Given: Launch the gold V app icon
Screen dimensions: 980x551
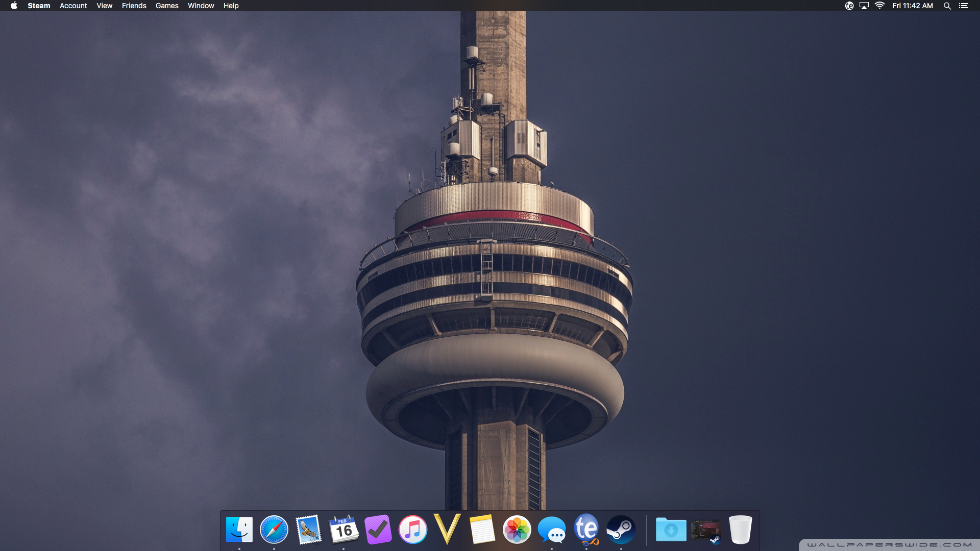Looking at the screenshot, I should tap(447, 530).
